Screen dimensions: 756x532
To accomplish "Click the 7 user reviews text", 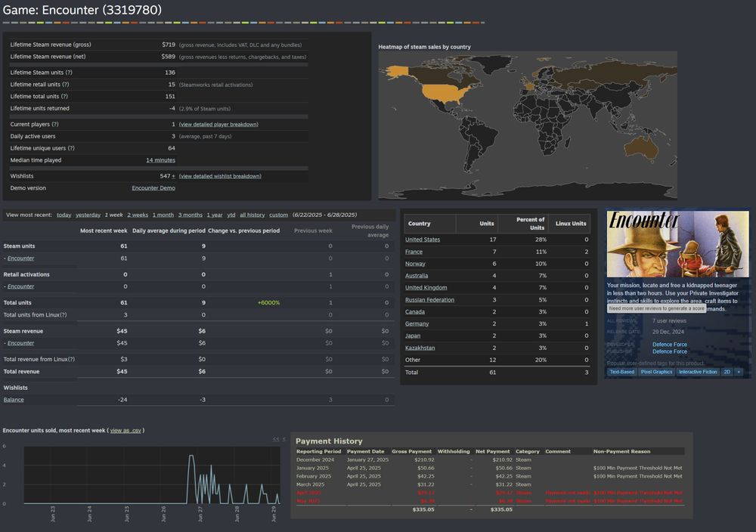I will pyautogui.click(x=669, y=321).
